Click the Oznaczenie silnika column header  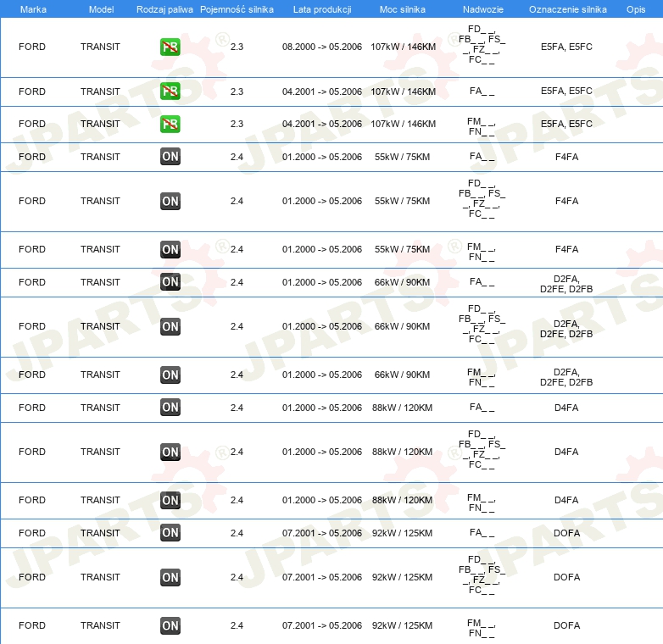567,8
